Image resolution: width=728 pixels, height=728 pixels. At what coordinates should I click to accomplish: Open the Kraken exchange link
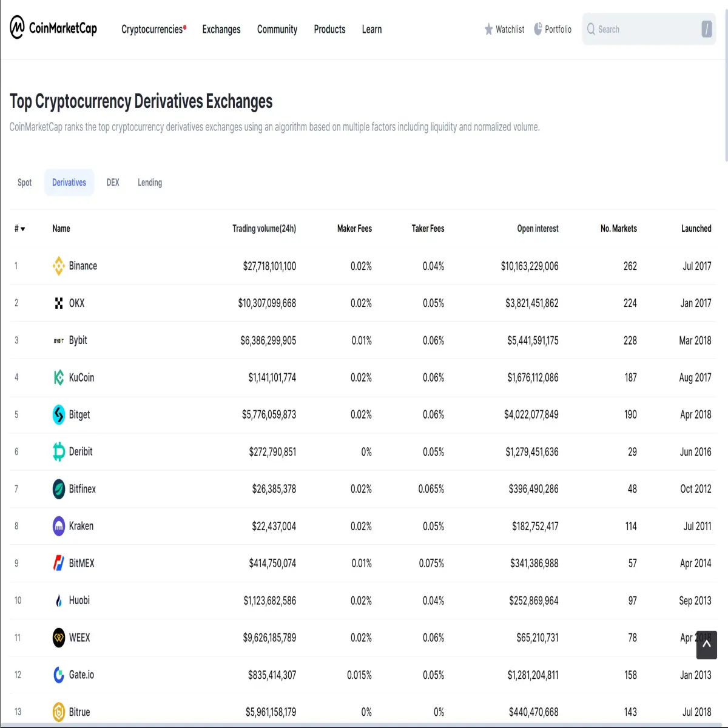81,526
